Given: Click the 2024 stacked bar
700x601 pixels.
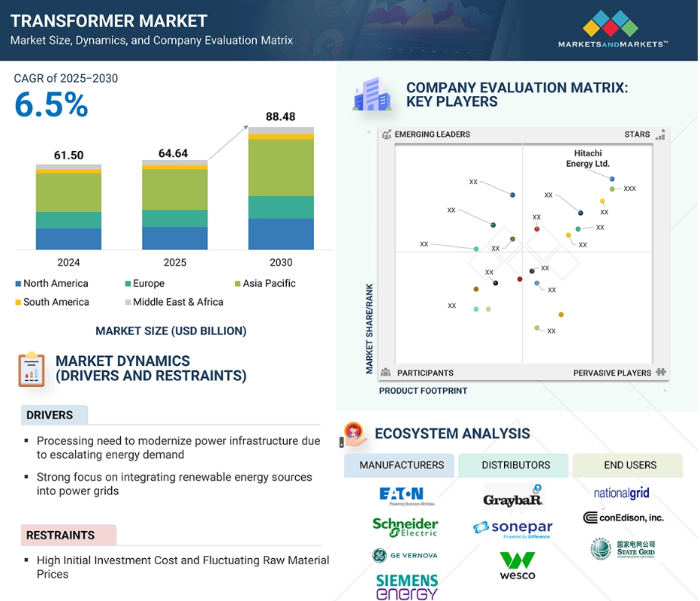Looking at the screenshot, I should pos(69,207).
